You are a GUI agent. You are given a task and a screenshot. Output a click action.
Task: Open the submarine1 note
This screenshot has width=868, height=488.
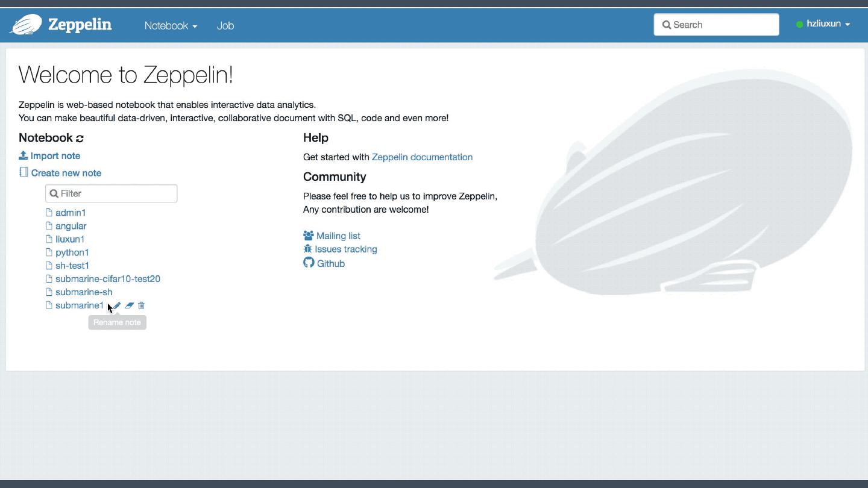(80, 305)
